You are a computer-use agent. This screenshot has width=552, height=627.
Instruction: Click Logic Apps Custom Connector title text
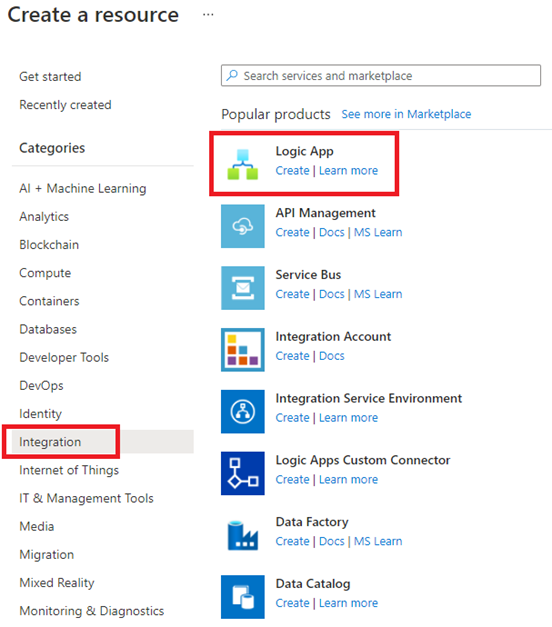pos(363,460)
